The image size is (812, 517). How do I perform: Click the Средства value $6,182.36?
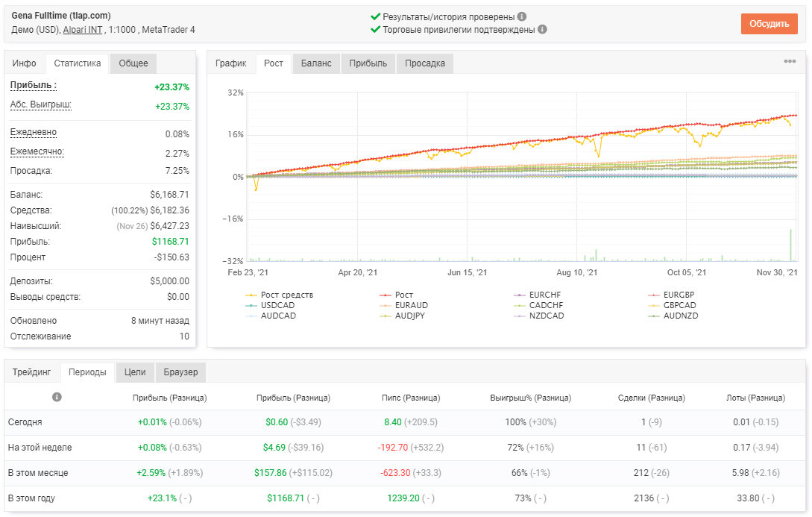(x=169, y=210)
